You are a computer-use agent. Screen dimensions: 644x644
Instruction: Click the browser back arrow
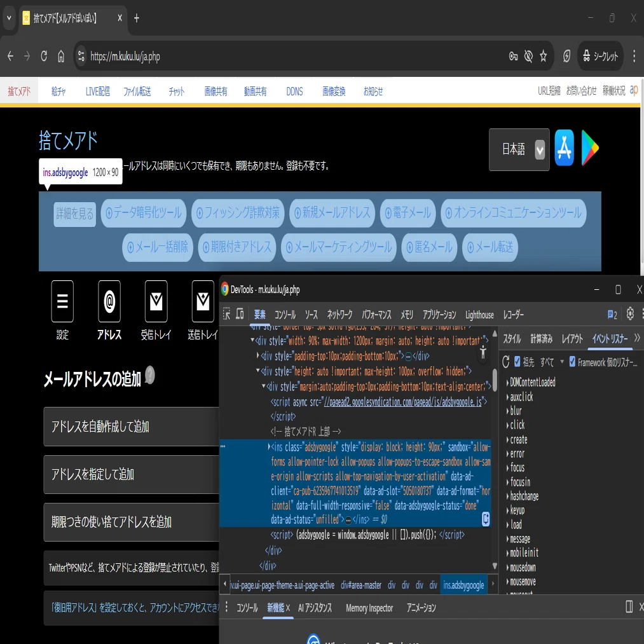click(x=10, y=57)
